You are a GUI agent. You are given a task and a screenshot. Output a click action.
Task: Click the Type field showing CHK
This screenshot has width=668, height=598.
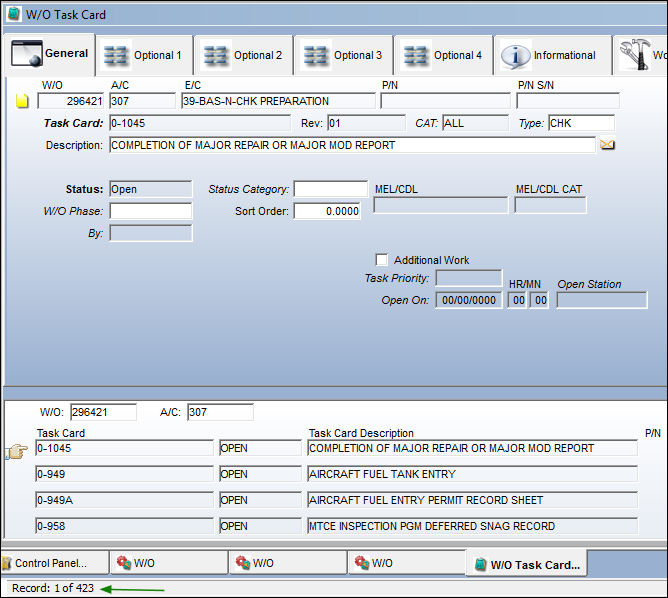click(582, 123)
